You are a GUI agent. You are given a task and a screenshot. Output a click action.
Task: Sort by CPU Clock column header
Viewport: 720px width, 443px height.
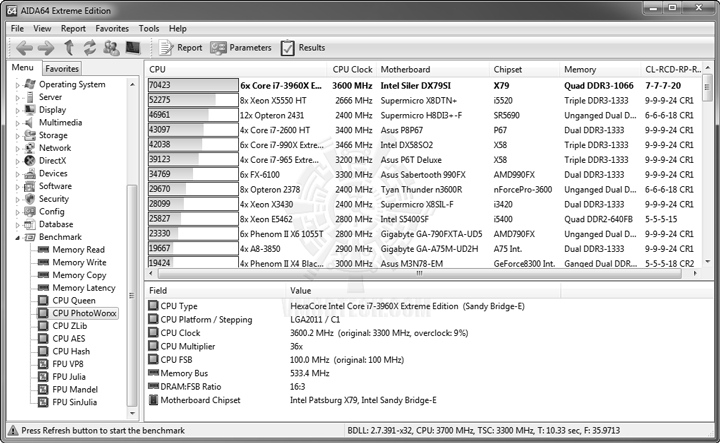pyautogui.click(x=352, y=69)
